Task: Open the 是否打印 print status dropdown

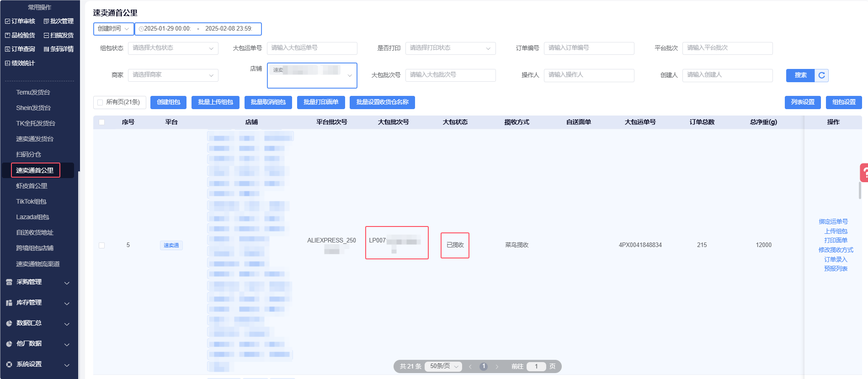Action: [x=451, y=48]
